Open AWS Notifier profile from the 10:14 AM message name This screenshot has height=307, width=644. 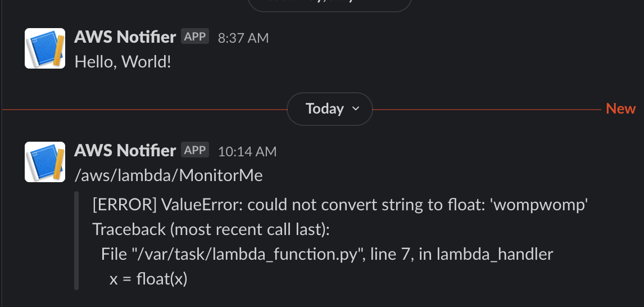pyautogui.click(x=125, y=150)
